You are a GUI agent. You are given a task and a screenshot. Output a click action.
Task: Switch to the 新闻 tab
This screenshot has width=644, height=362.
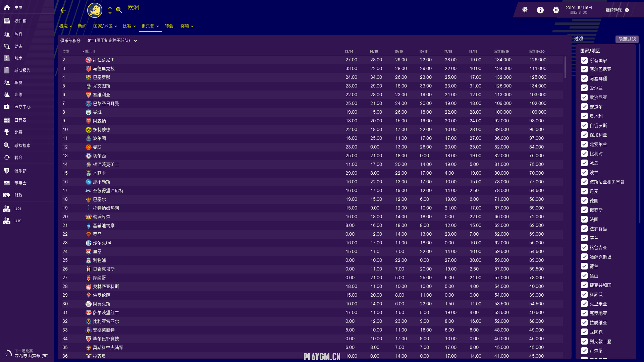point(82,26)
